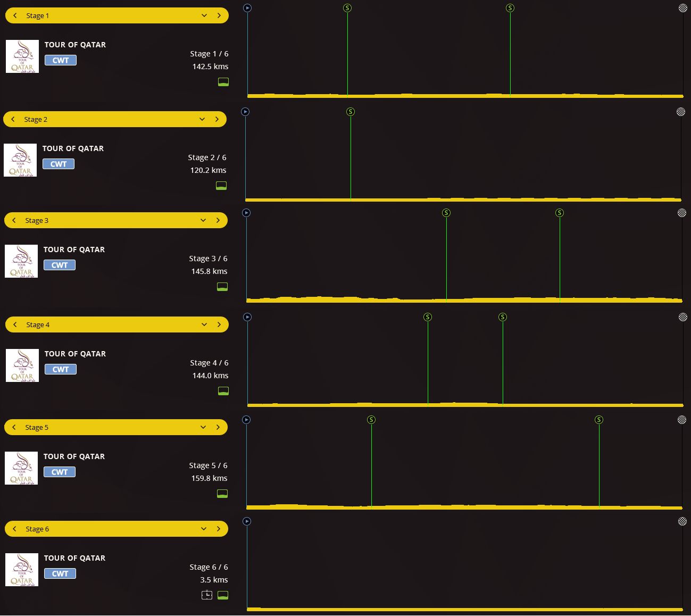The width and height of the screenshot is (691, 616).
Task: Click the '120.2 kms' distance text
Action: pyautogui.click(x=208, y=170)
